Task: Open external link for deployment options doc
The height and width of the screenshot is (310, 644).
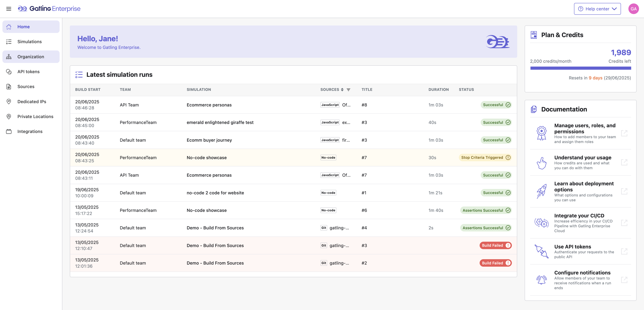Action: [x=624, y=191]
